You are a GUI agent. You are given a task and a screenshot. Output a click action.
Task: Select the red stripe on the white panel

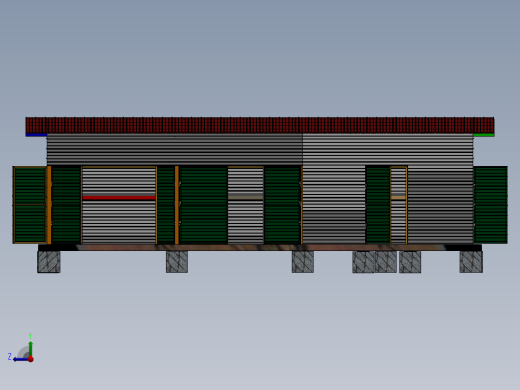pyautogui.click(x=119, y=198)
